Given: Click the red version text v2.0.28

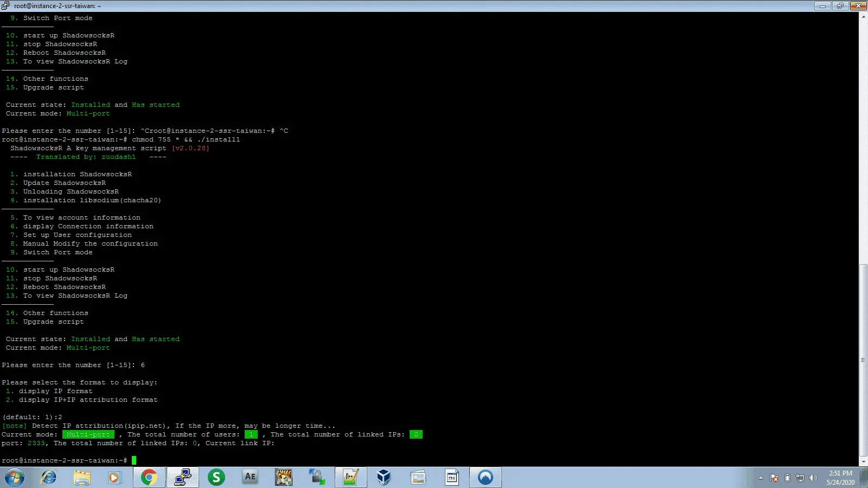Looking at the screenshot, I should tap(190, 148).
